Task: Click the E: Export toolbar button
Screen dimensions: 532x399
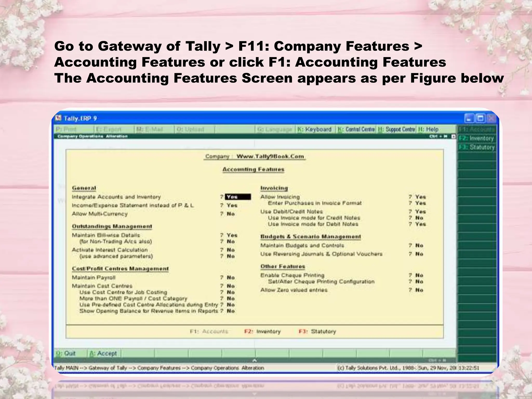Action: (114, 129)
